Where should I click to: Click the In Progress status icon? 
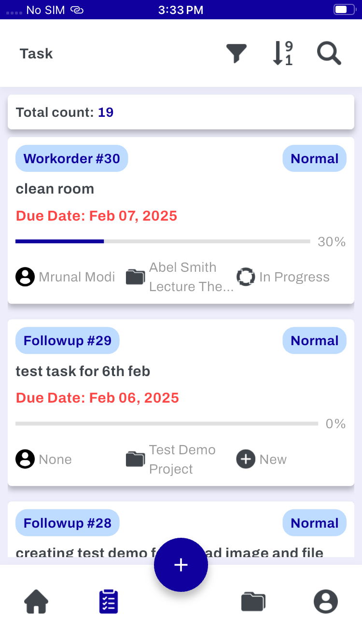pyautogui.click(x=246, y=277)
